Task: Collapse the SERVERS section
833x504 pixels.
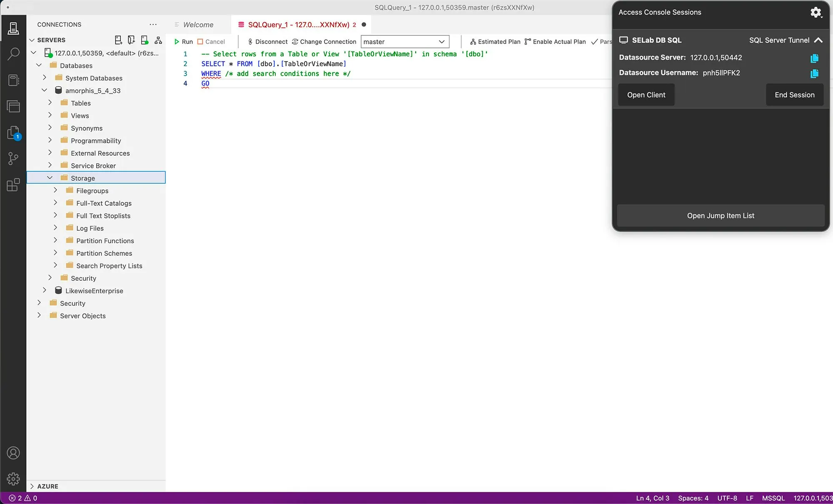Action: coord(32,40)
